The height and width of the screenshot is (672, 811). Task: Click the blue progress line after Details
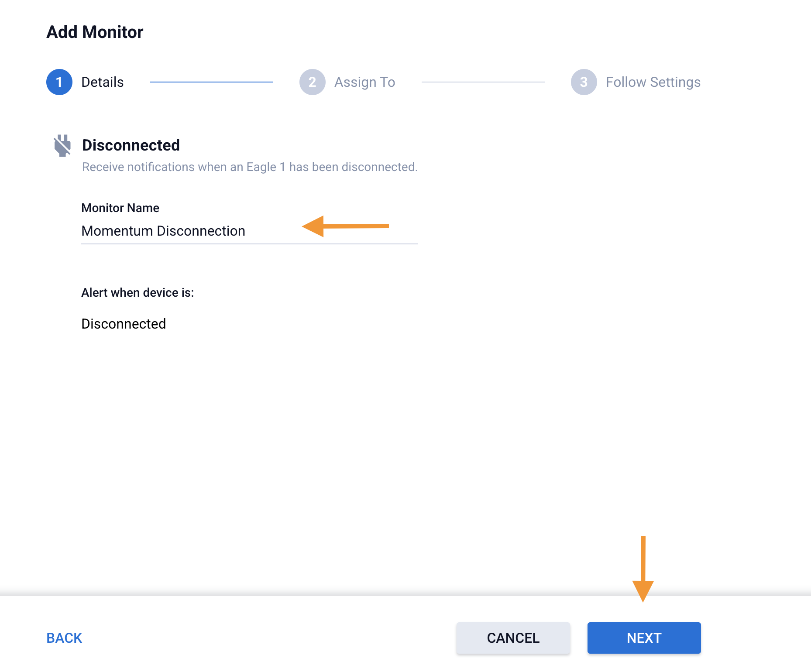click(x=211, y=82)
